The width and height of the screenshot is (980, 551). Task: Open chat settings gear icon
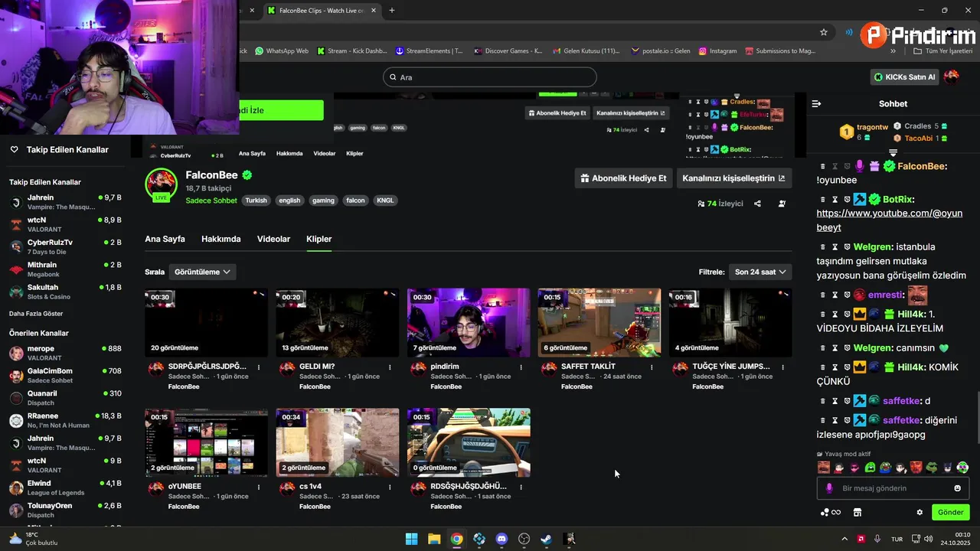920,513
